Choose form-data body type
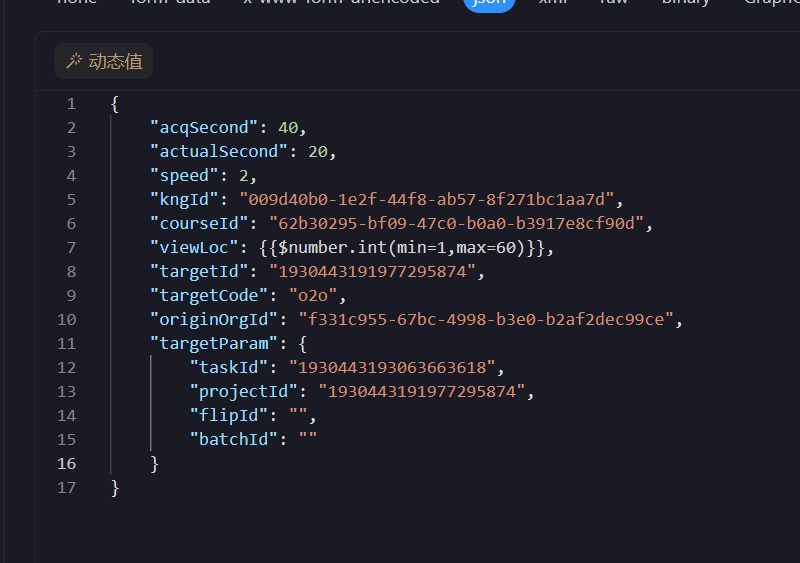The height and width of the screenshot is (563, 800). tap(170, 3)
